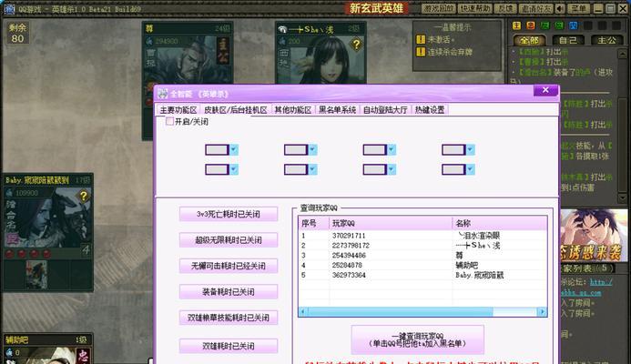Screen dimensions: 631x364
Task: Click the left arrow of the table's scrollbar
Action: point(303,312)
